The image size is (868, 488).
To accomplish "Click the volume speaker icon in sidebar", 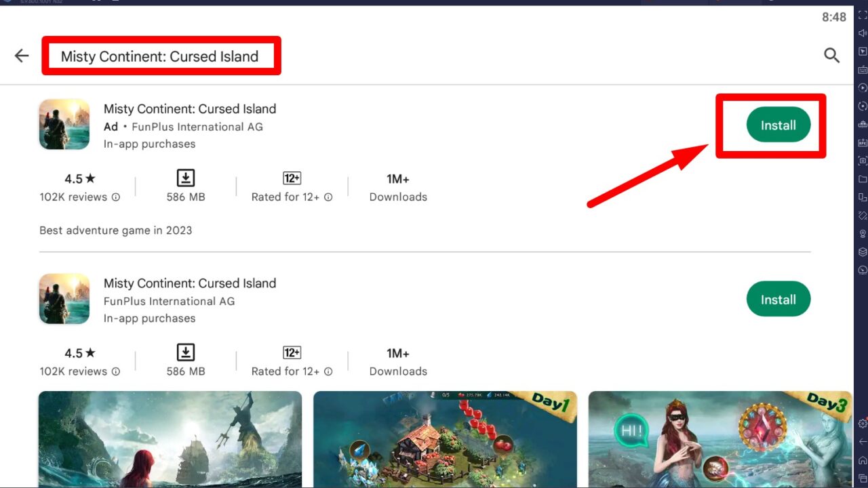I will [863, 33].
